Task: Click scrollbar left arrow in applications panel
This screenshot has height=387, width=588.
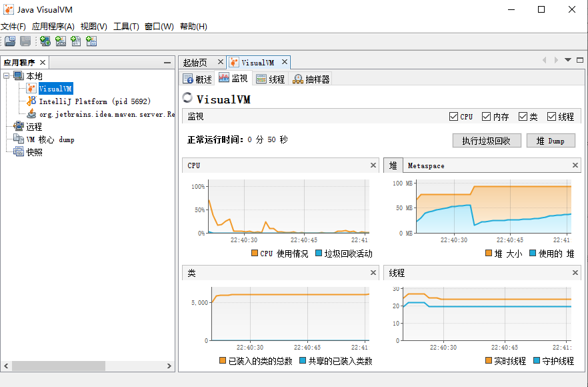Action: (x=6, y=366)
